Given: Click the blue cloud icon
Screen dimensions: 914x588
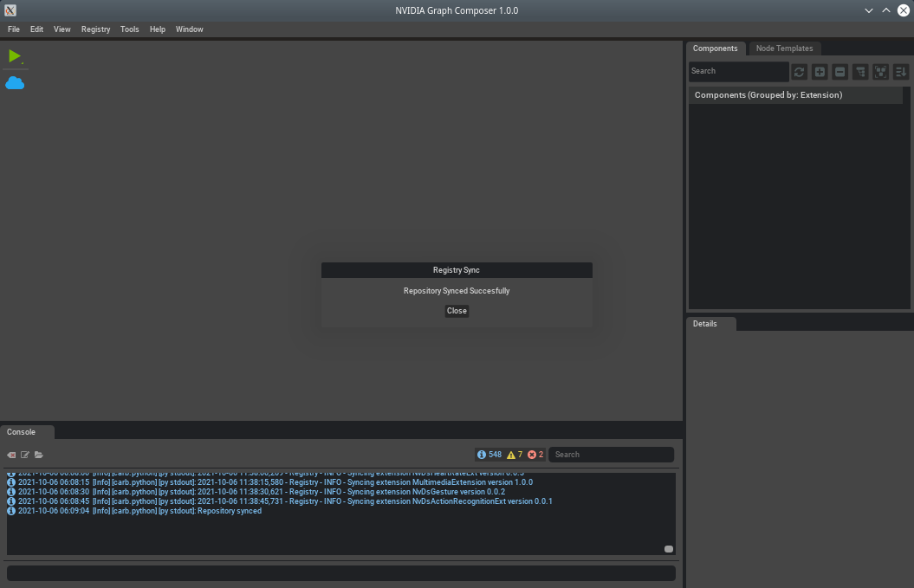Looking at the screenshot, I should coord(15,83).
